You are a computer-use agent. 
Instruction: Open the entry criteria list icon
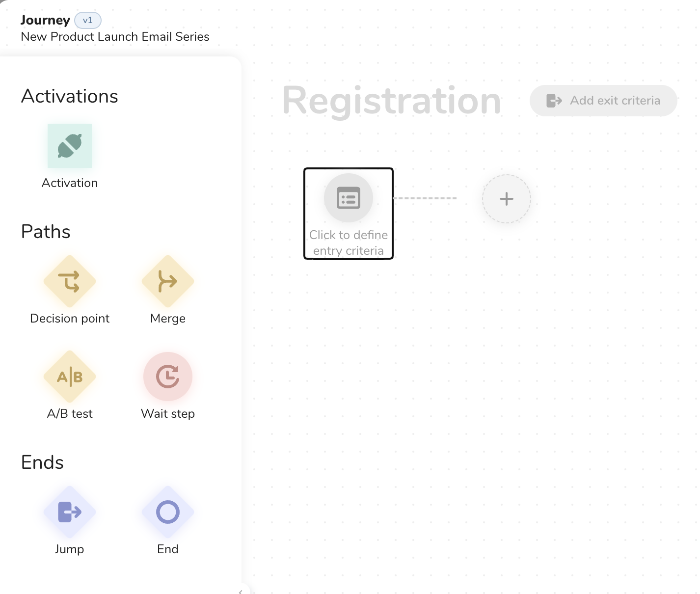[x=349, y=198]
